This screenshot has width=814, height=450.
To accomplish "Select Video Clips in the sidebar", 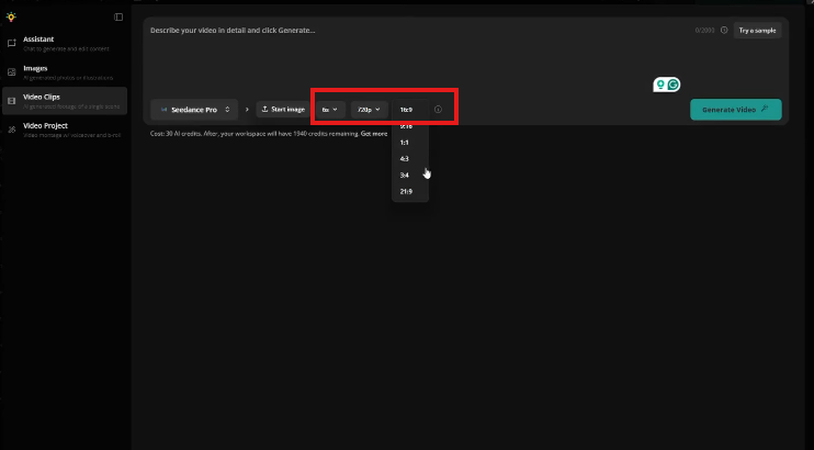I will [64, 101].
